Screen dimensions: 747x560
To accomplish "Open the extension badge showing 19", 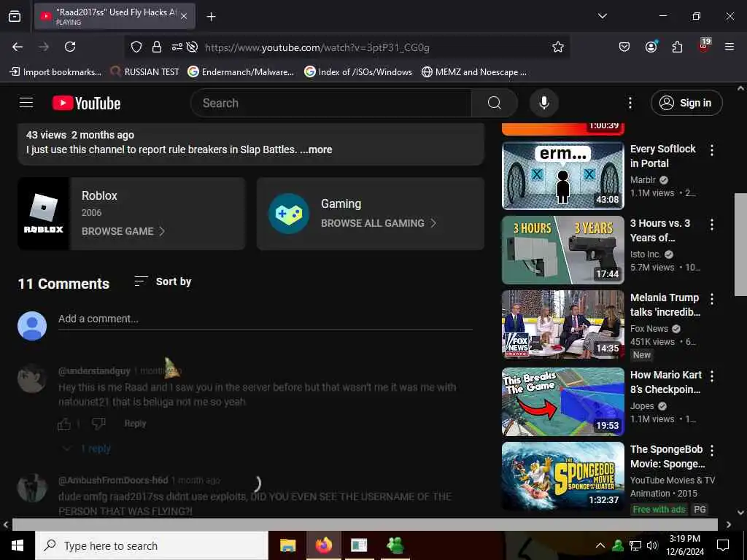I will click(704, 46).
